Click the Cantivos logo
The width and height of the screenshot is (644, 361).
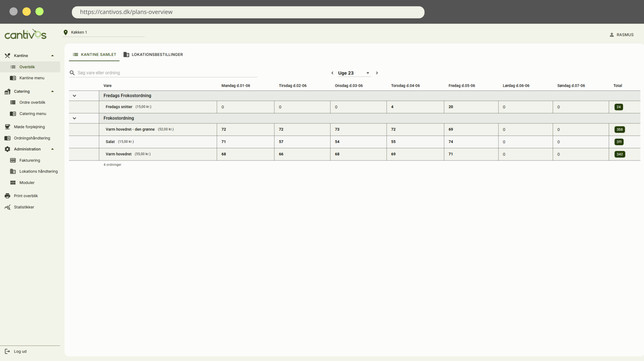coord(25,34)
